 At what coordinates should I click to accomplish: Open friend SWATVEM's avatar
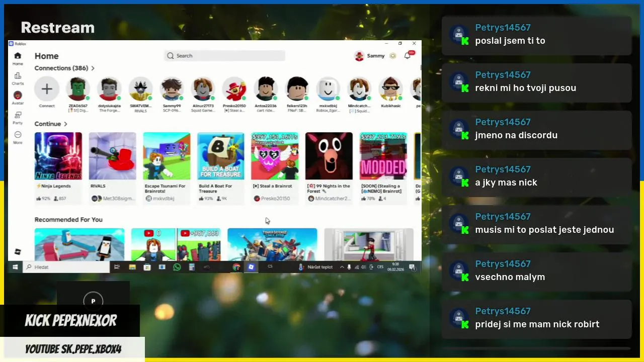140,89
